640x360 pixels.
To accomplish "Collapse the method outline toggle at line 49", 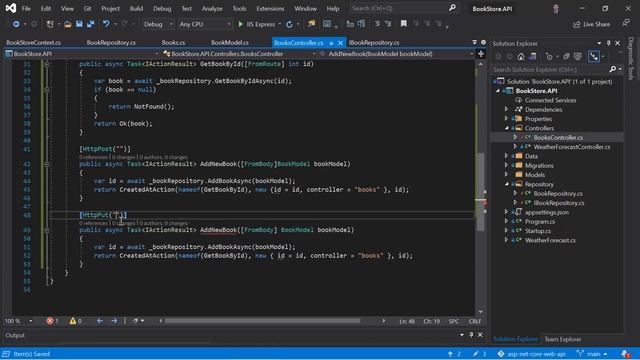I will tap(47, 230).
